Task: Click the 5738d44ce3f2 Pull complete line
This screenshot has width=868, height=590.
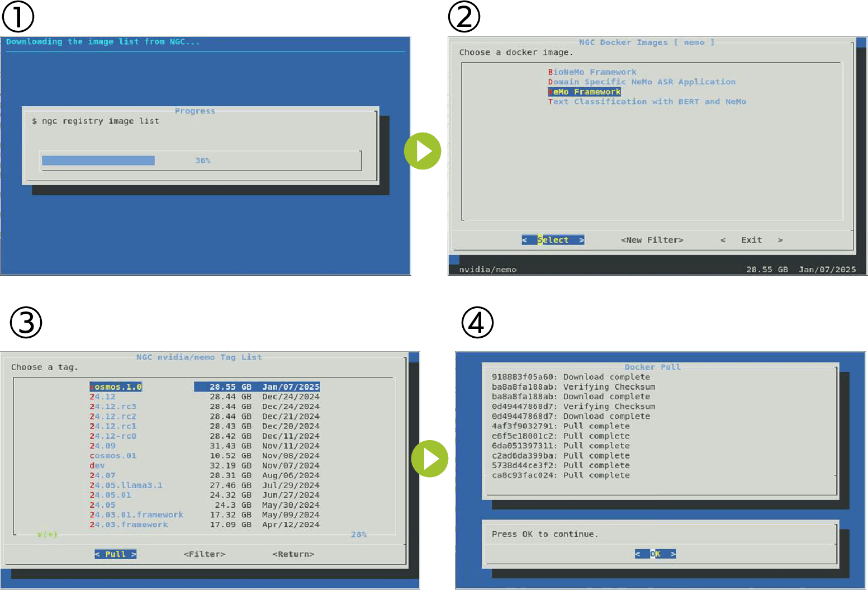Action: (561, 465)
